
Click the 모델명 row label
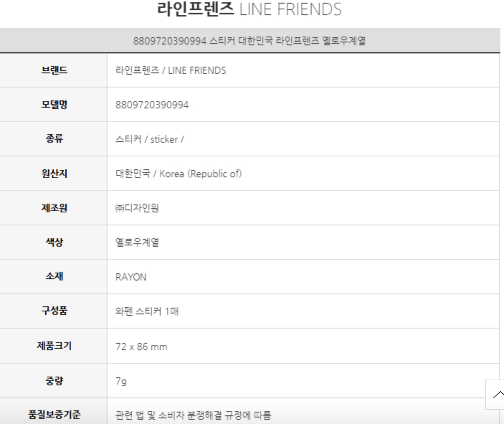(x=54, y=105)
